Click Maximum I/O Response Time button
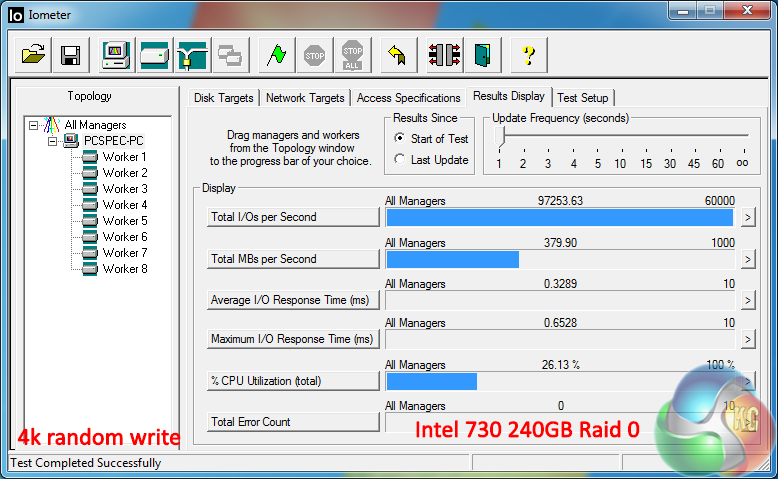The image size is (778, 479). 293,339
